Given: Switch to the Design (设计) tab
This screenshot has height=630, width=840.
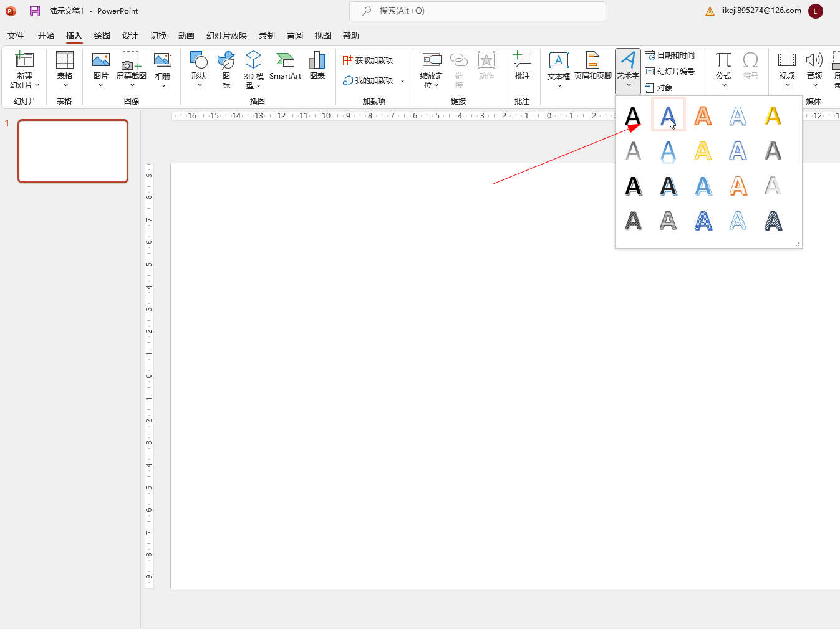Looking at the screenshot, I should pos(130,36).
